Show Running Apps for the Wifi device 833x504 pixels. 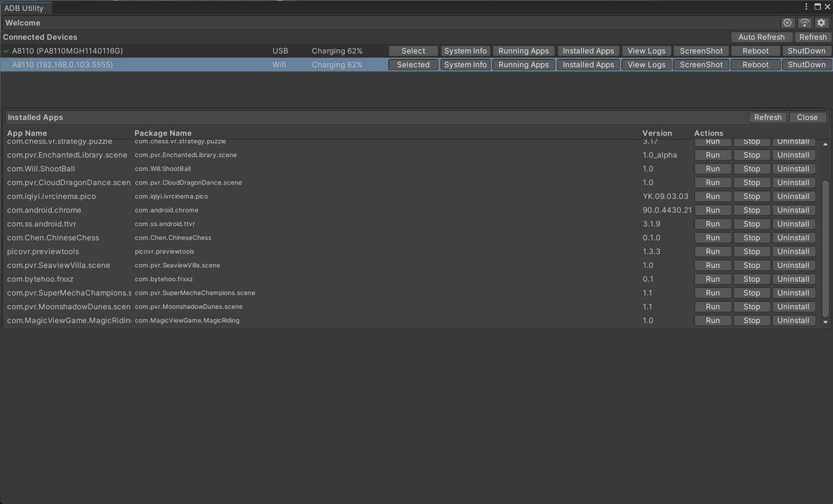tap(523, 65)
